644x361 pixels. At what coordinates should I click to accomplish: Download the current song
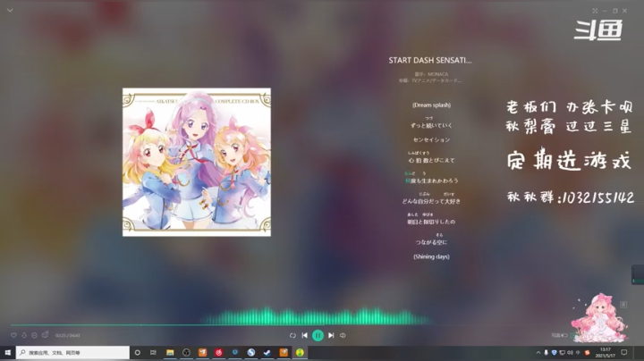(x=24, y=335)
